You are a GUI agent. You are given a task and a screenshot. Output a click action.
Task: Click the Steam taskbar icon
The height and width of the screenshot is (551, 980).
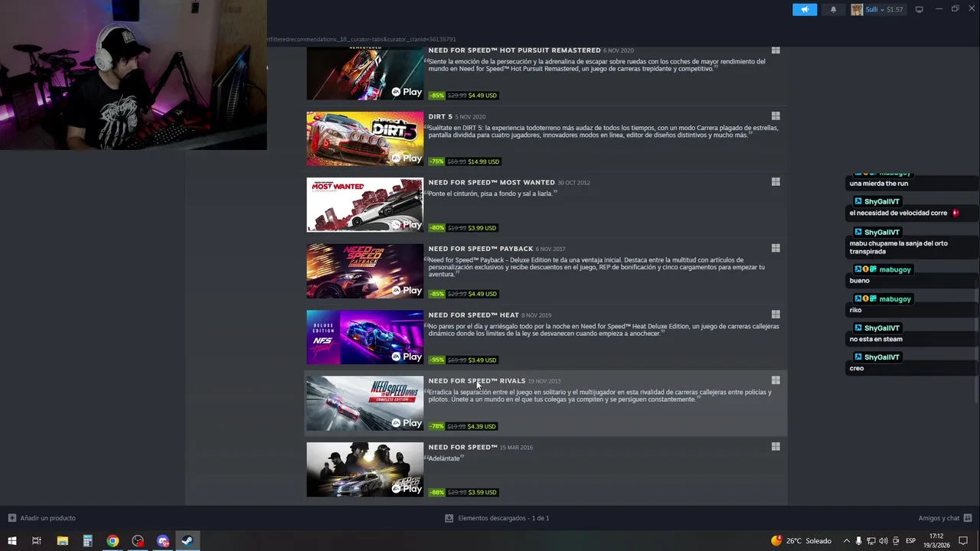pyautogui.click(x=187, y=541)
